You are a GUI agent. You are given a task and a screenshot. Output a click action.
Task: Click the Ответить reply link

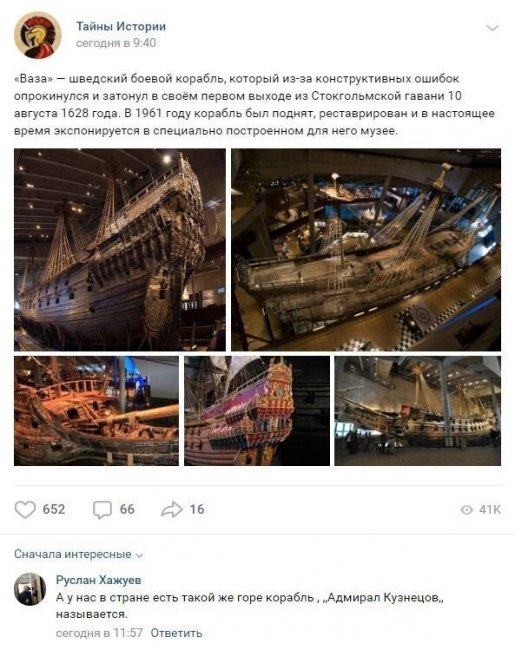176,633
